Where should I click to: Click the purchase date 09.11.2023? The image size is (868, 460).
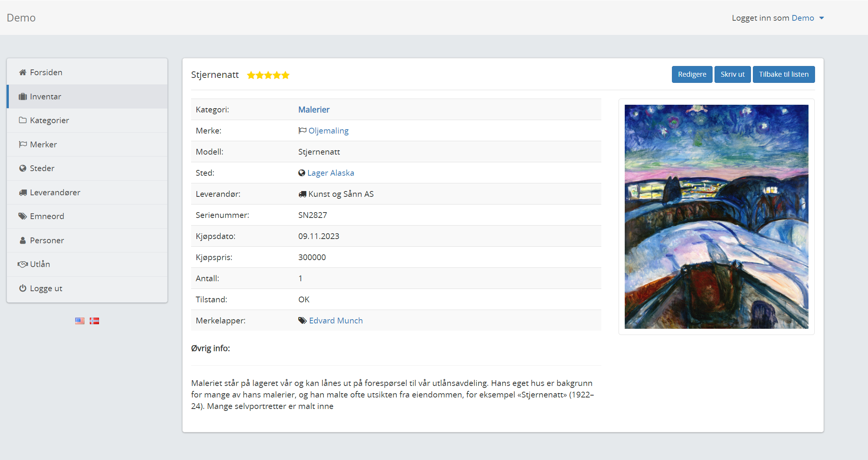click(319, 236)
